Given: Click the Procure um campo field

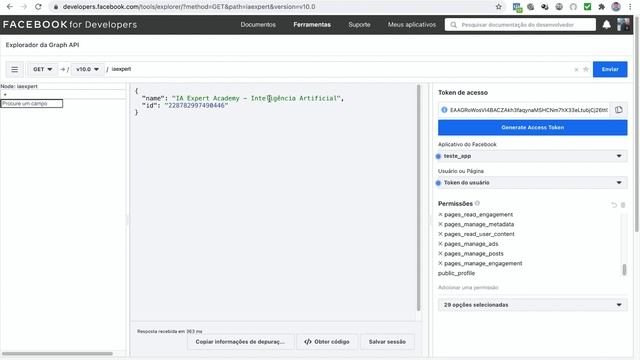Looking at the screenshot, I should click(x=31, y=104).
